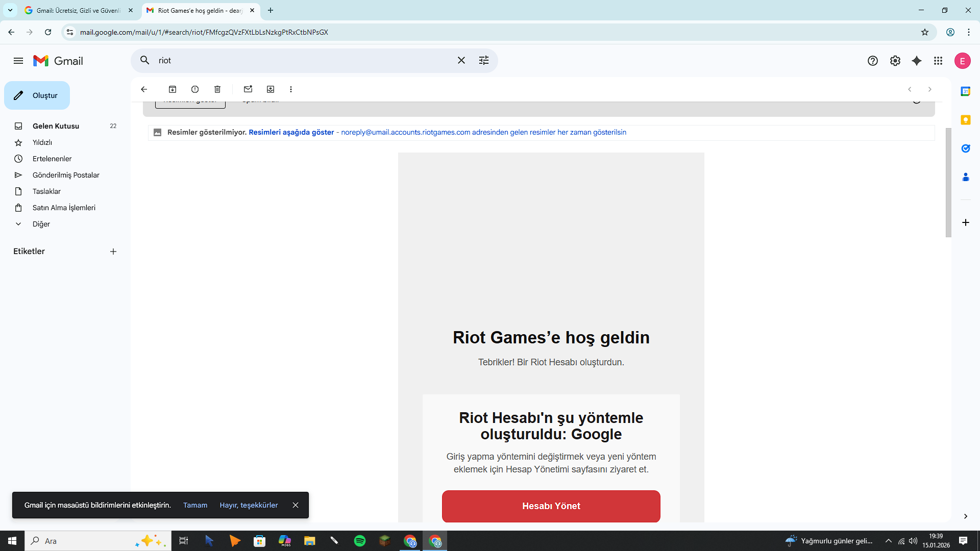Click the email vertical scrollbar
The width and height of the screenshot is (980, 551).
tap(948, 183)
